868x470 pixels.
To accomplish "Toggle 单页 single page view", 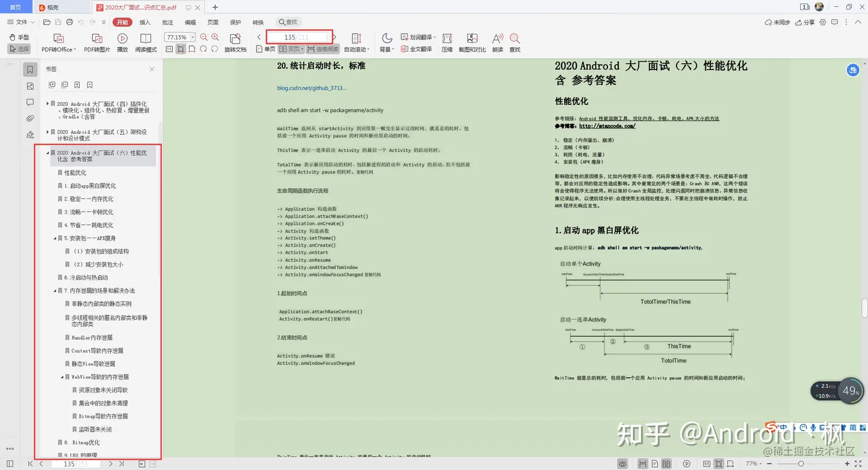I will pyautogui.click(x=266, y=49).
